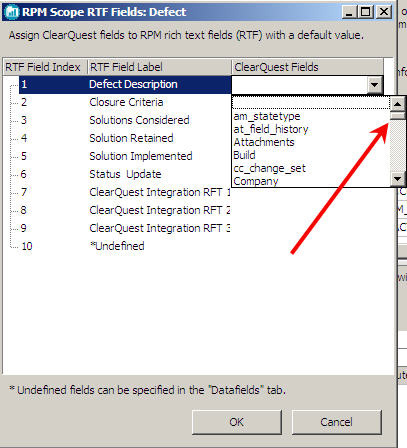Click the ClearQuest Fields column header

click(x=307, y=67)
